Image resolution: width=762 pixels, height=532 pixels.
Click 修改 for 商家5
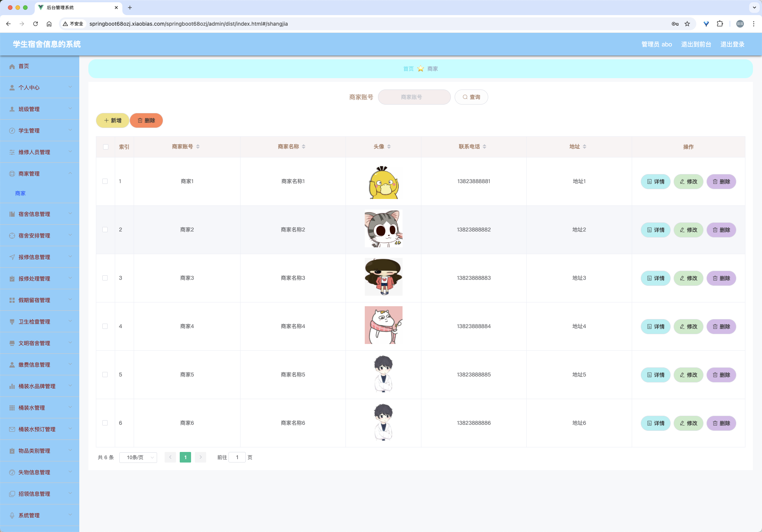pyautogui.click(x=688, y=375)
